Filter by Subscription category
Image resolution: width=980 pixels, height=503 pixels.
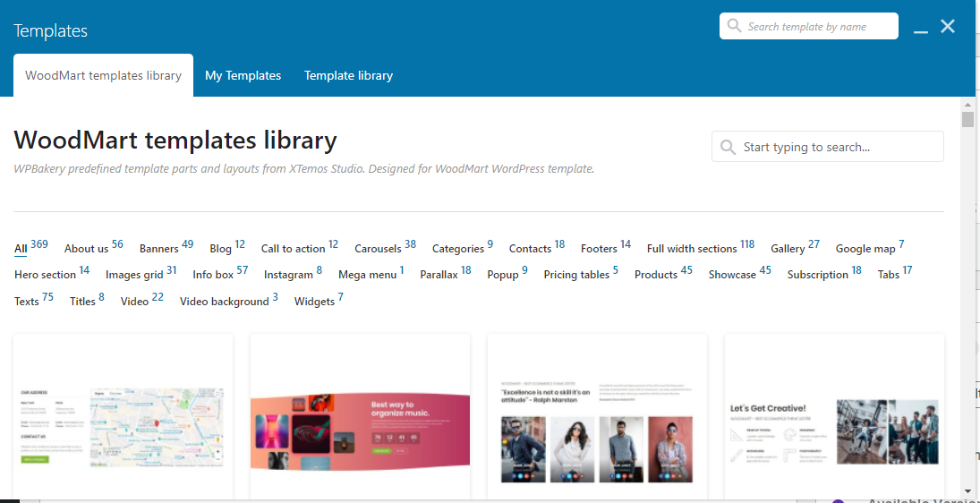(824, 274)
